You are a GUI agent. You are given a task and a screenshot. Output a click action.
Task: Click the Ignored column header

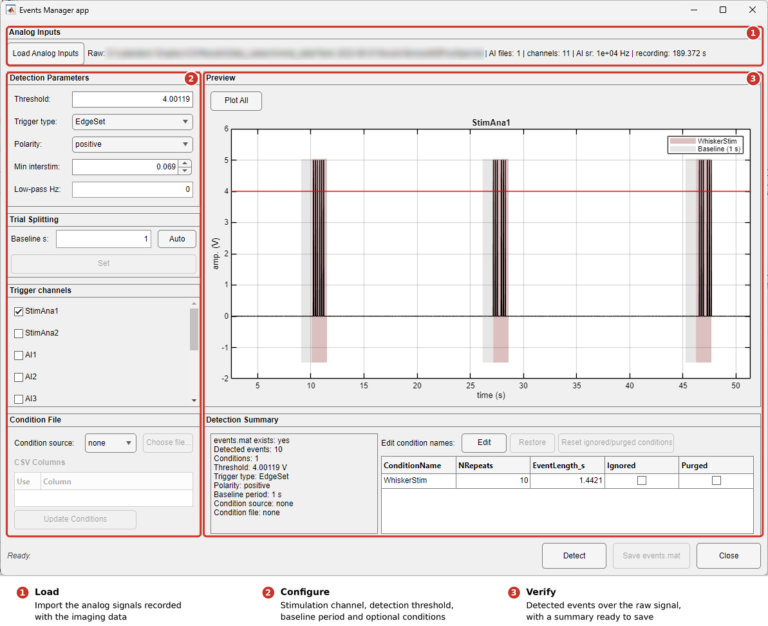point(642,465)
